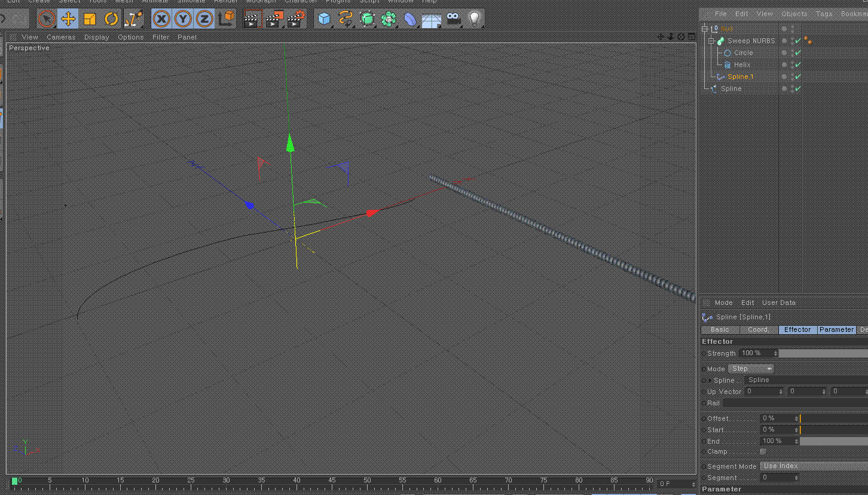Screen dimensions: 868x495
Task: Click the Strength stepper arrows
Action: pyautogui.click(x=775, y=353)
